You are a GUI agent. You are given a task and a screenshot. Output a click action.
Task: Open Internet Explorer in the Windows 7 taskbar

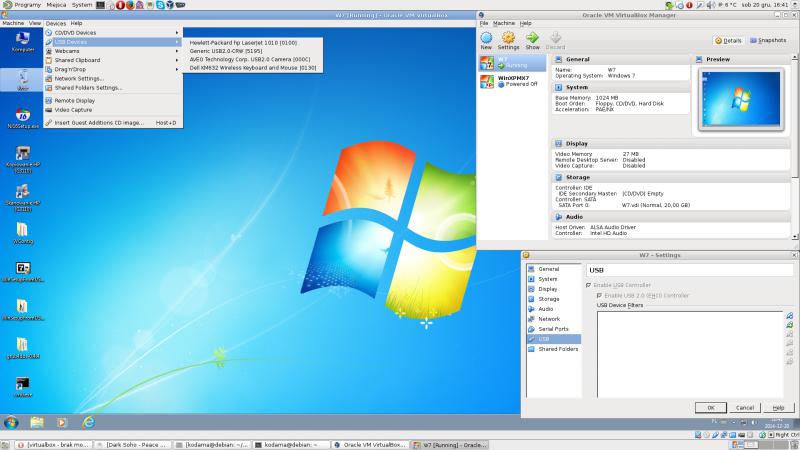click(88, 423)
